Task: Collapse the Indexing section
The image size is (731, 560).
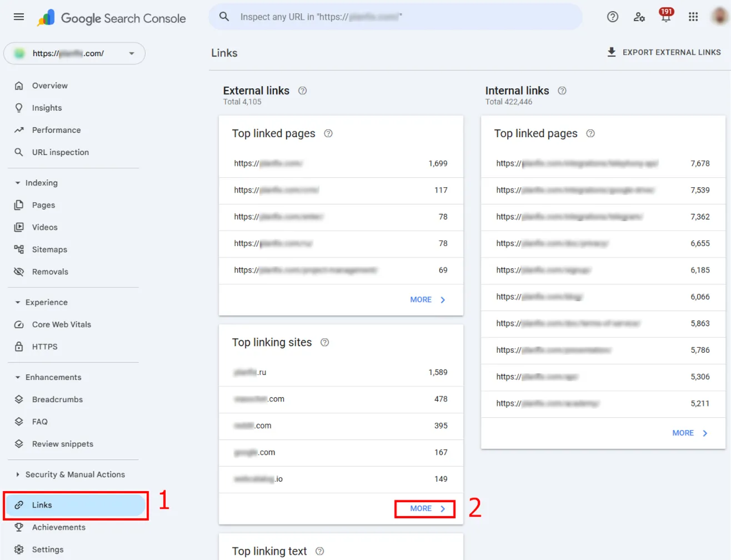Action: [18, 183]
